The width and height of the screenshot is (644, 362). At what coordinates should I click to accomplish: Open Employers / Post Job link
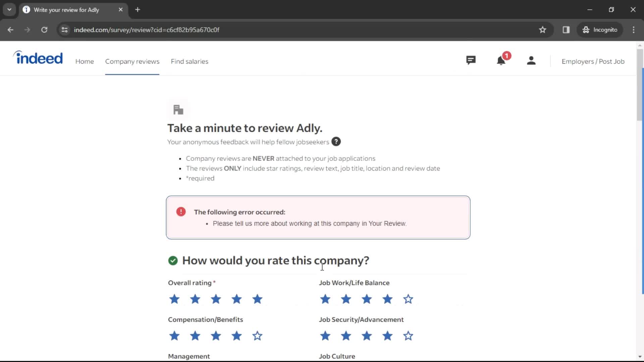[593, 61]
